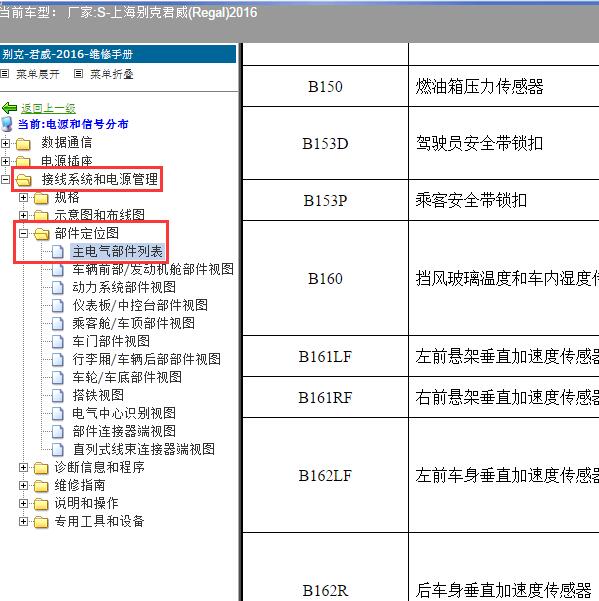Click the B160 code cell

point(325,278)
